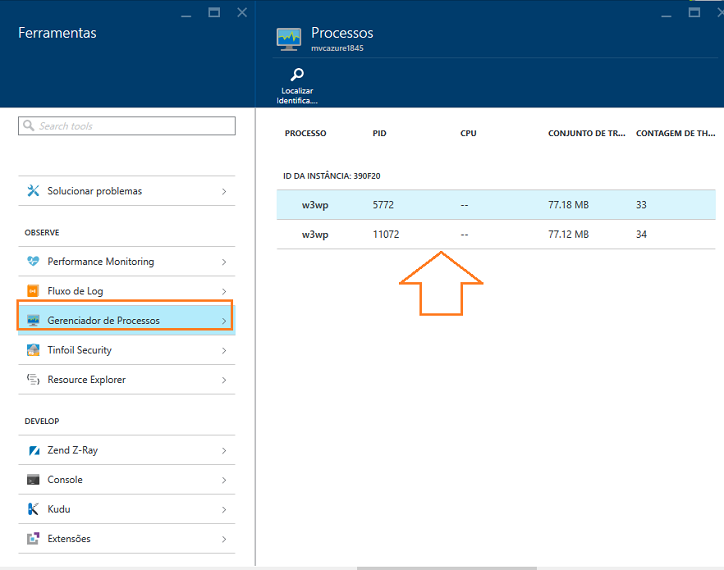
Task: Click the magnifier icon in Search tools
Action: click(x=29, y=126)
